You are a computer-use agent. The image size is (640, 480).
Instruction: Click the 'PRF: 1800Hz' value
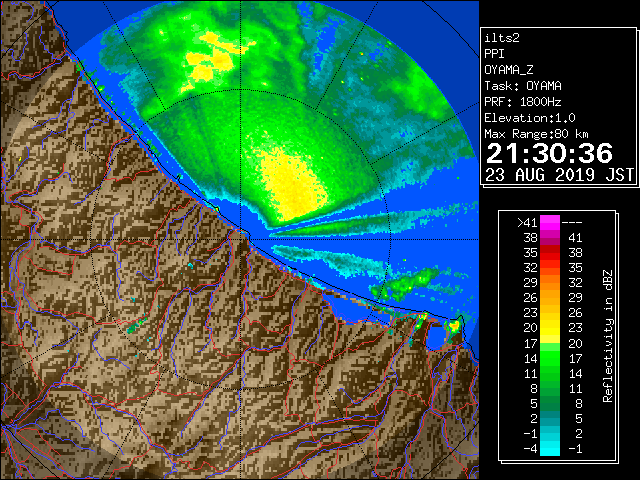click(523, 102)
